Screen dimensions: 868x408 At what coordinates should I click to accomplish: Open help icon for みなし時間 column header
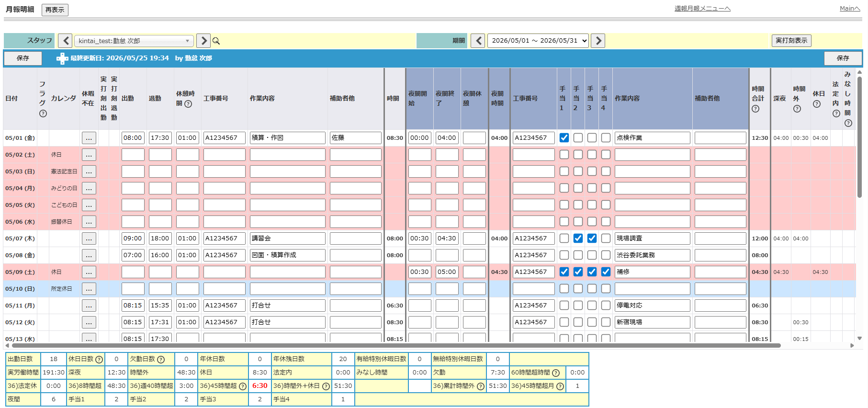click(848, 123)
